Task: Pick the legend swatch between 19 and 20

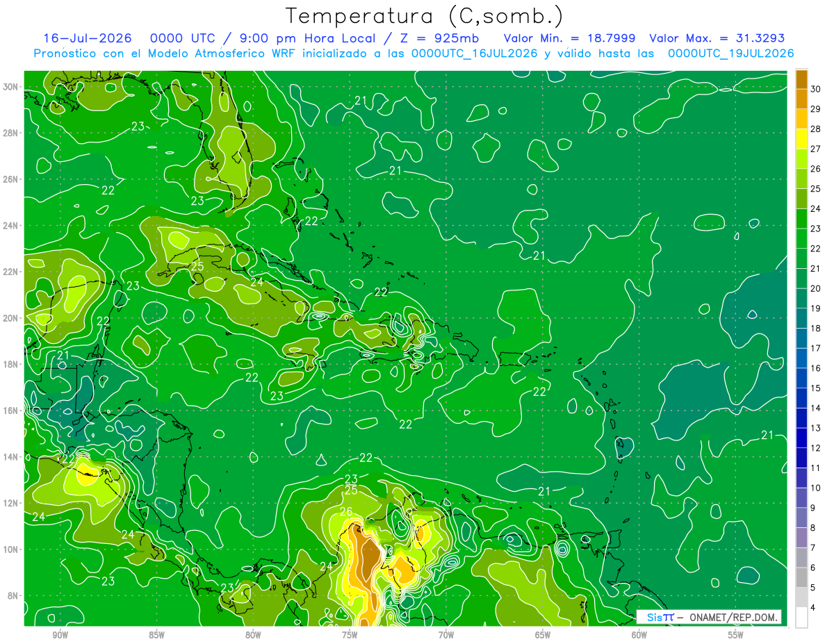Action: [801, 298]
